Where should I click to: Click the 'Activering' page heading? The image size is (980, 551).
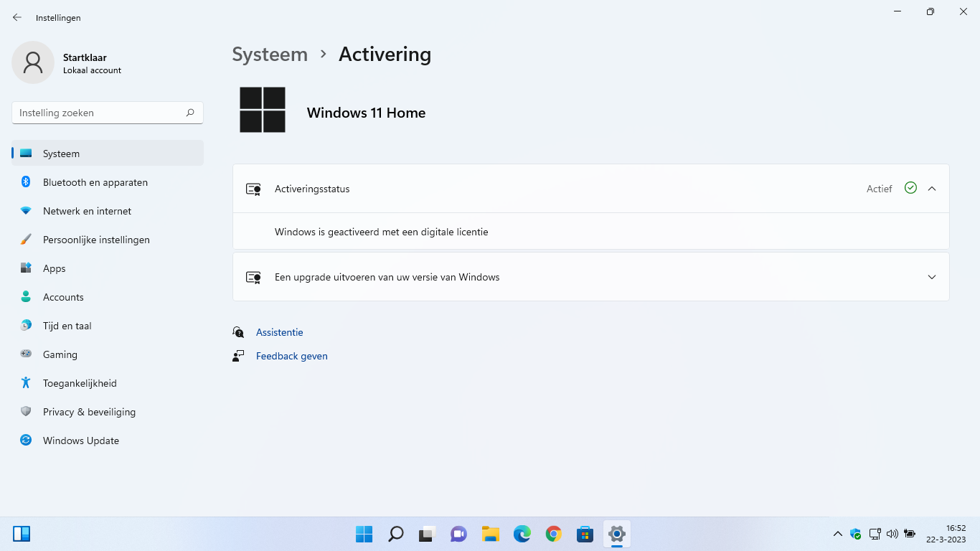pyautogui.click(x=385, y=55)
